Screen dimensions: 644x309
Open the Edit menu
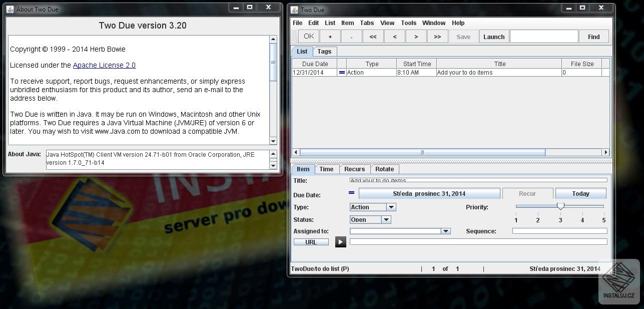[313, 23]
